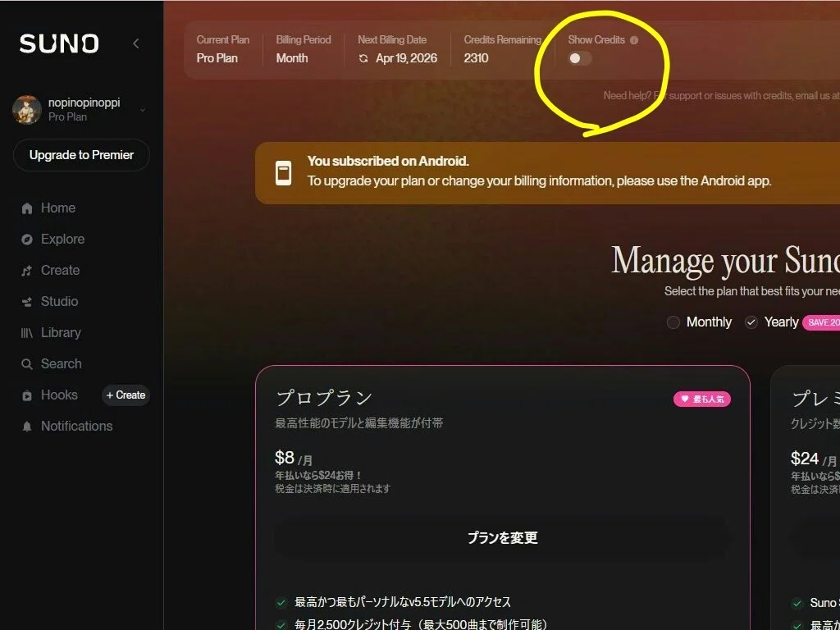Click the 最高性能のモデルと編集機能が付帯 subtitle
840x630 pixels.
(x=359, y=423)
